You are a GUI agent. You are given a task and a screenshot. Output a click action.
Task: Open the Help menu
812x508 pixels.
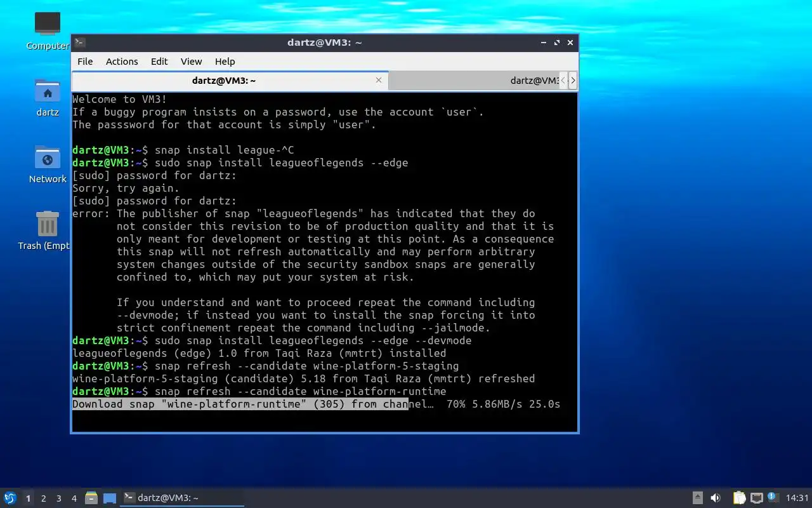coord(225,61)
